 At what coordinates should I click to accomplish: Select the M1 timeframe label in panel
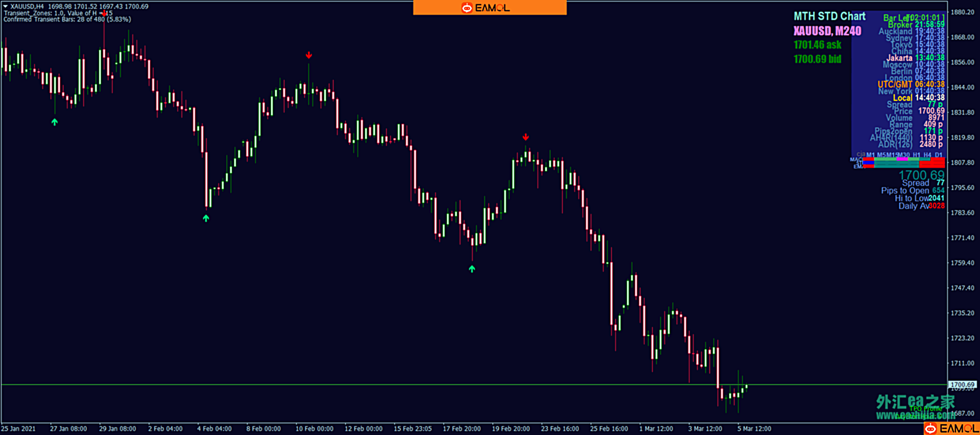[x=870, y=155]
